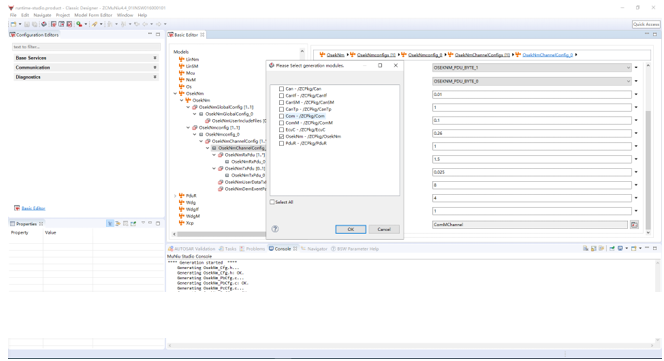Open the File menu

pyautogui.click(x=13, y=15)
